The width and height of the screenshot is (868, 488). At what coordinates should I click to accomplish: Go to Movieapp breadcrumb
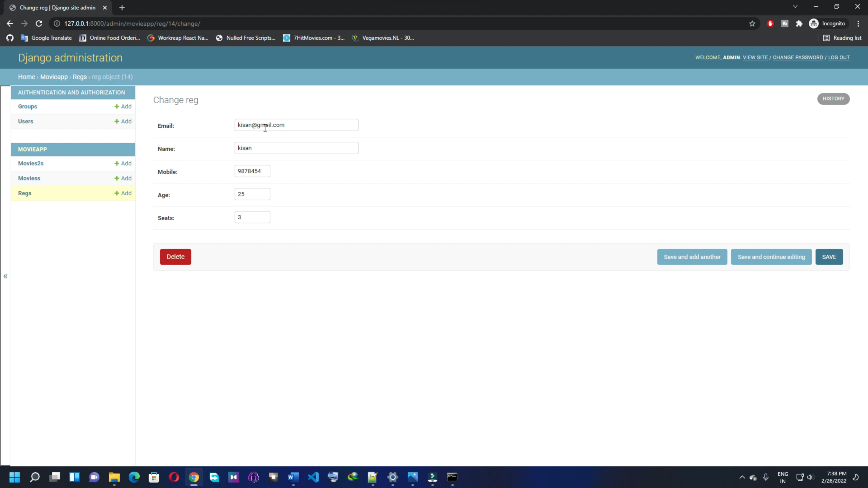click(x=54, y=77)
